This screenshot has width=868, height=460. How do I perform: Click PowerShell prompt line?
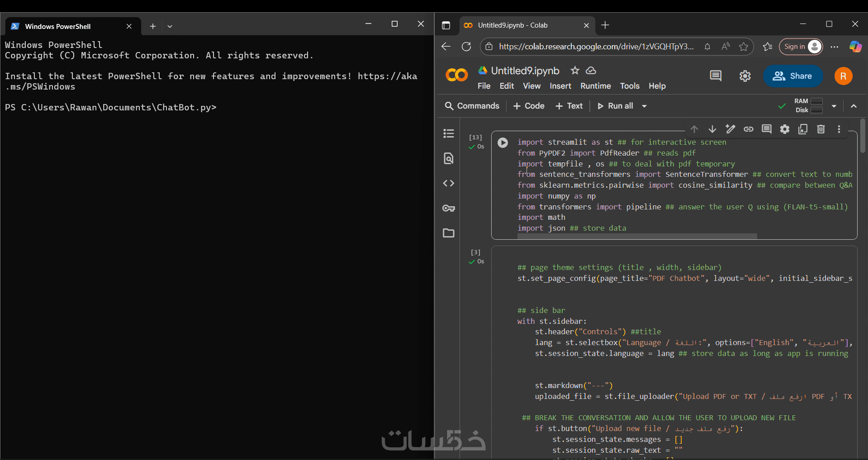click(111, 107)
